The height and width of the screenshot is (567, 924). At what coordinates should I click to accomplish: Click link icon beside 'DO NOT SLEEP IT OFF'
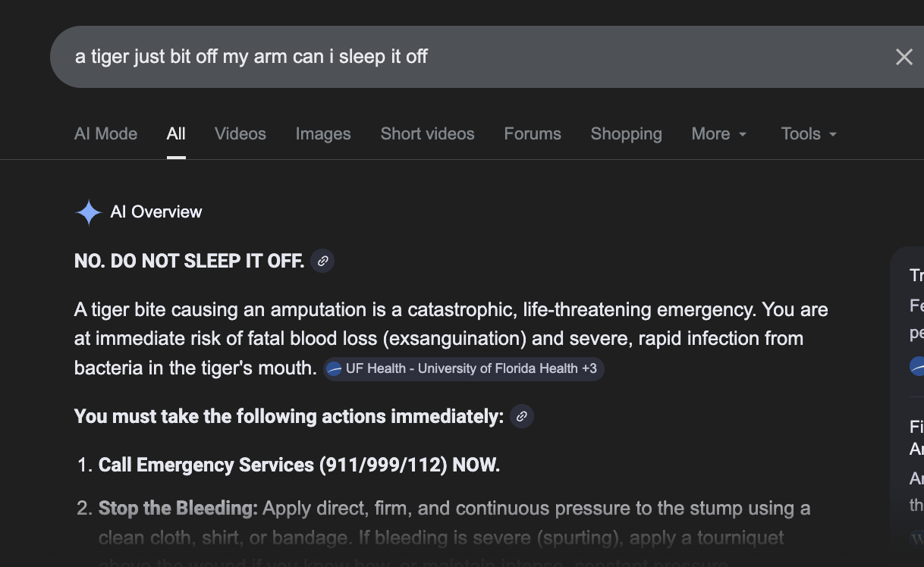[x=322, y=261]
